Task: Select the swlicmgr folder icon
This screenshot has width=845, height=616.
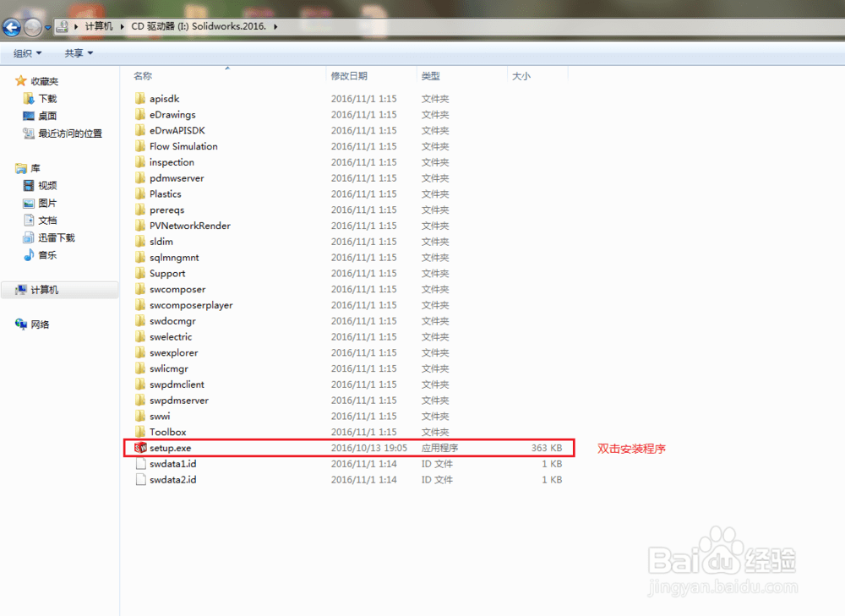Action: click(140, 368)
